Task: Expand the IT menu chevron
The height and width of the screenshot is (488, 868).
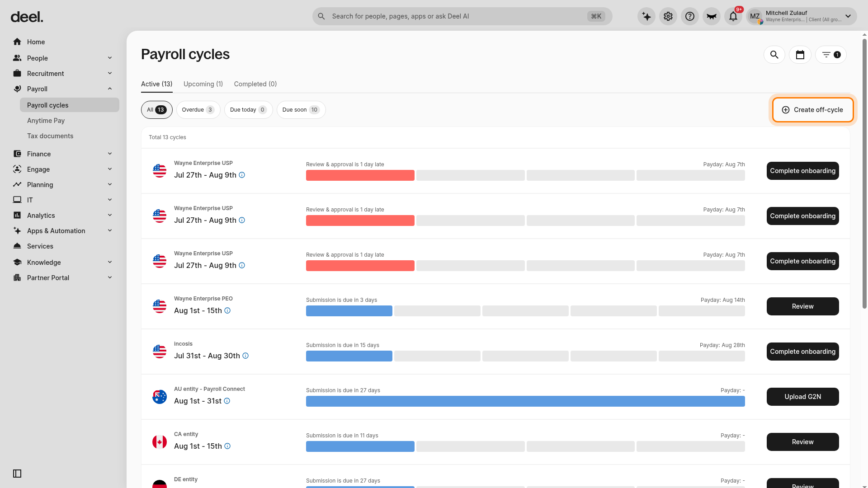Action: tap(110, 200)
